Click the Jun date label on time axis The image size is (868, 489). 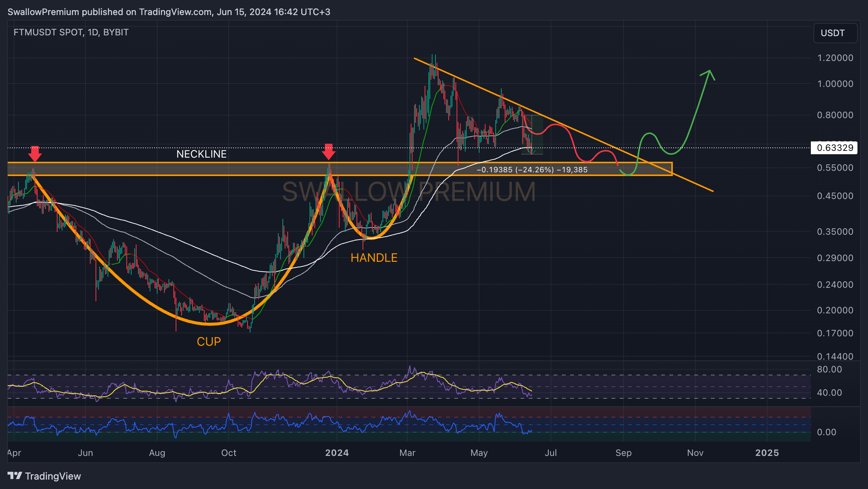(85, 453)
